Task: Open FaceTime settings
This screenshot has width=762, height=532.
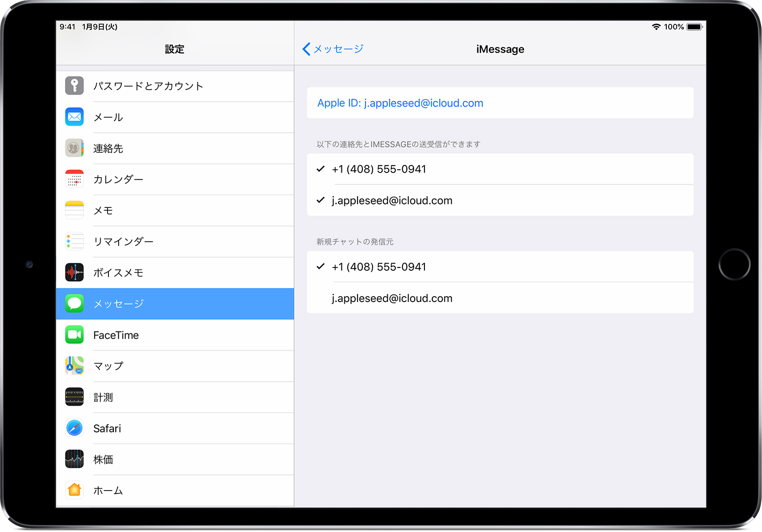Action: tap(175, 335)
